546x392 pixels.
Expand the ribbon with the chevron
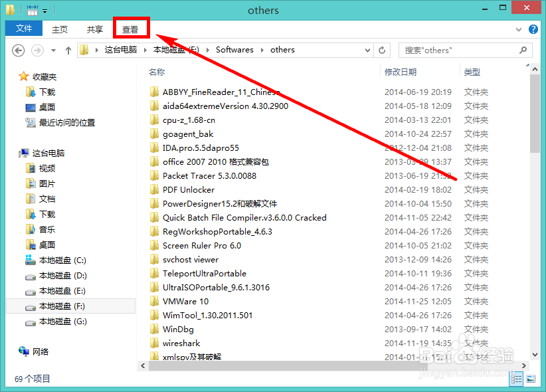pyautogui.click(x=519, y=30)
